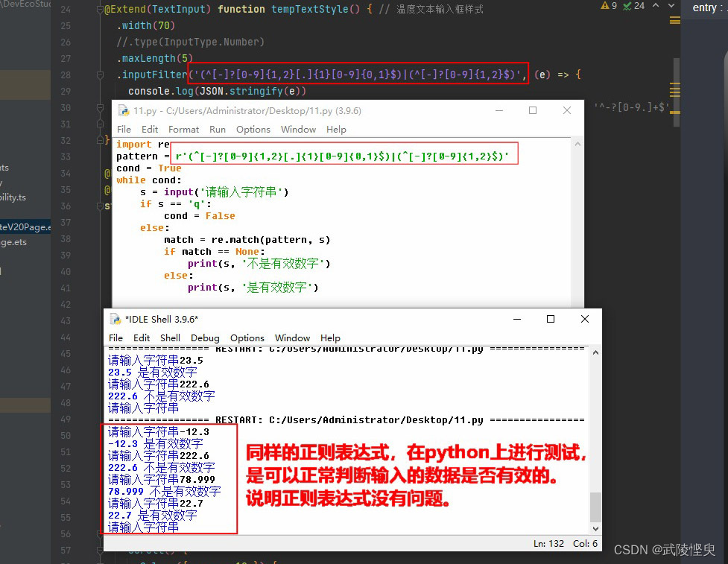Screen dimensions: 728x564
Task: Click the yellow lines marker in editor stripe
Action: (674, 20)
